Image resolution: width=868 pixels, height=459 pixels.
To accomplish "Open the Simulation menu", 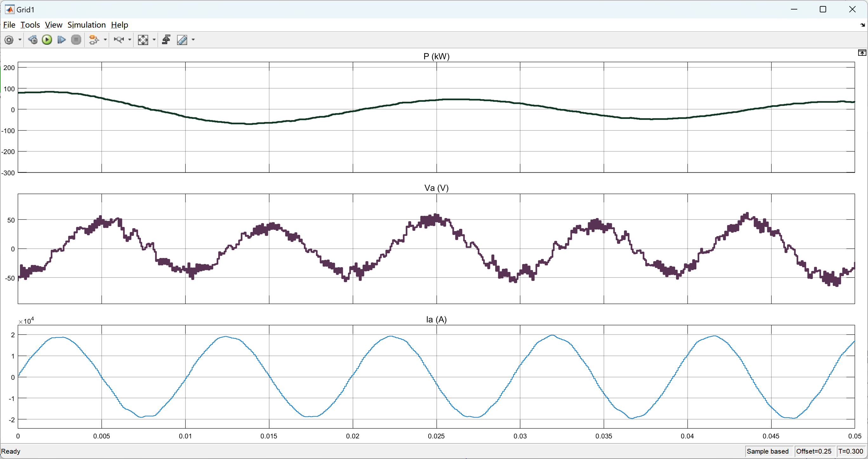I will tap(86, 25).
